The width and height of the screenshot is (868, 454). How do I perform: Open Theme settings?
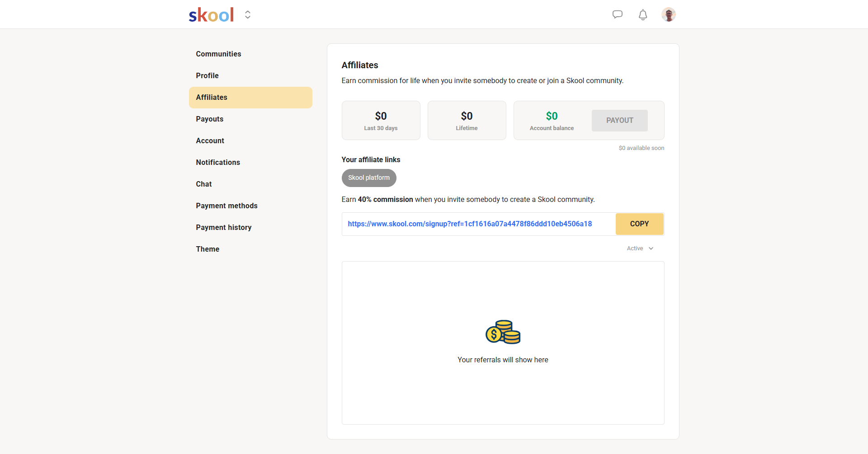coord(208,249)
